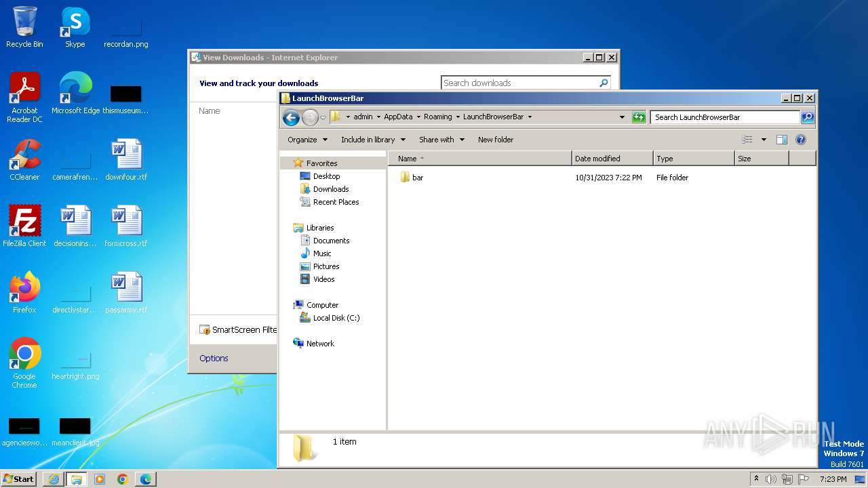868x488 pixels.
Task: Click Windows Media Player taskbar icon
Action: pos(100,479)
